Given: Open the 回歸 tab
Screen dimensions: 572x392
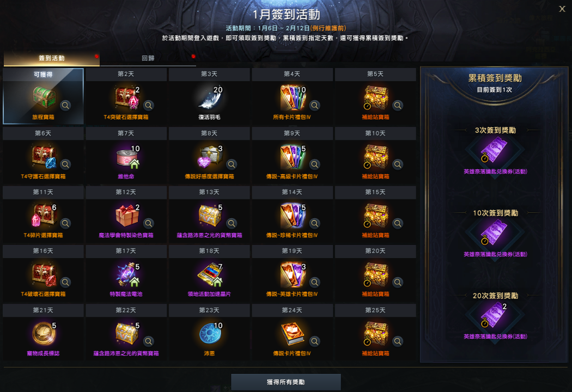Looking at the screenshot, I should (148, 58).
